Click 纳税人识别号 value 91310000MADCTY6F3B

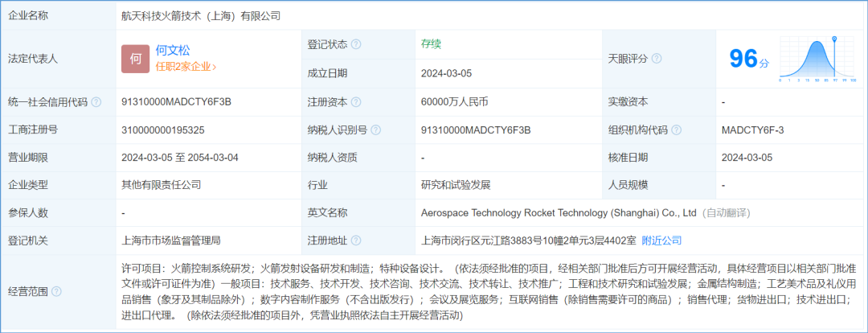click(x=476, y=130)
